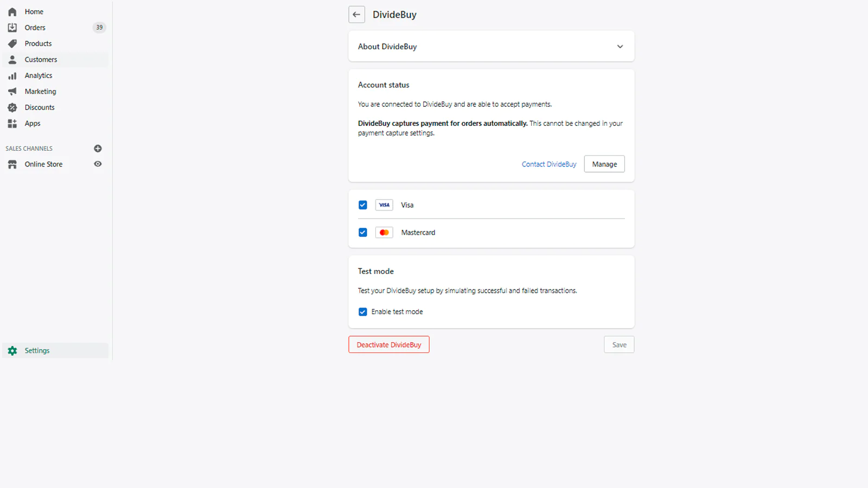The height and width of the screenshot is (488, 868).
Task: Go back using the arrow button
Action: 356,15
